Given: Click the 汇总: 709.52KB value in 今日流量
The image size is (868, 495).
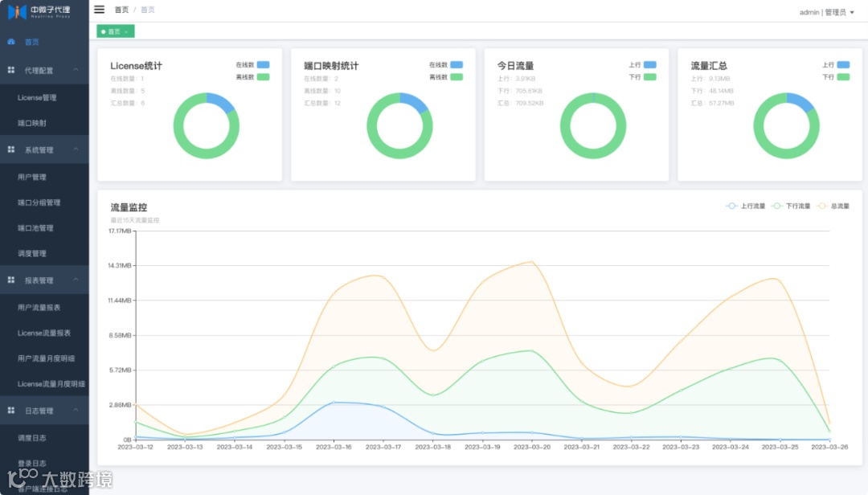Looking at the screenshot, I should [520, 103].
